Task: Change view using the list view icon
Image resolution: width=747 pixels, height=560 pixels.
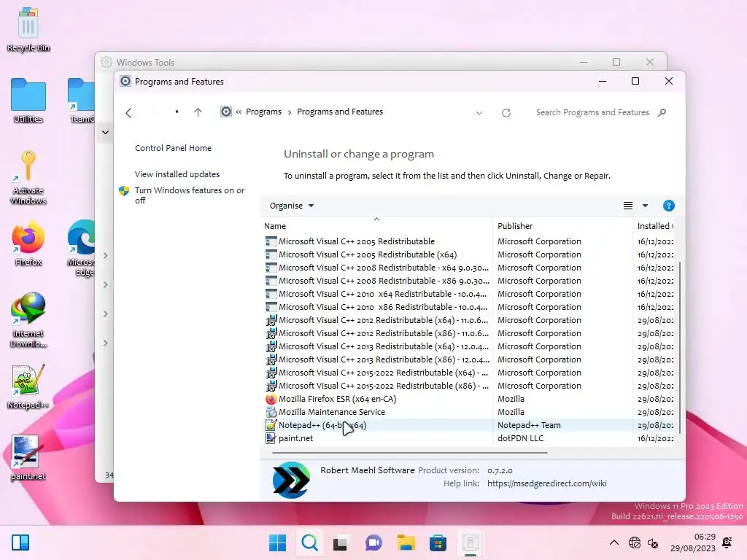Action: pos(628,206)
